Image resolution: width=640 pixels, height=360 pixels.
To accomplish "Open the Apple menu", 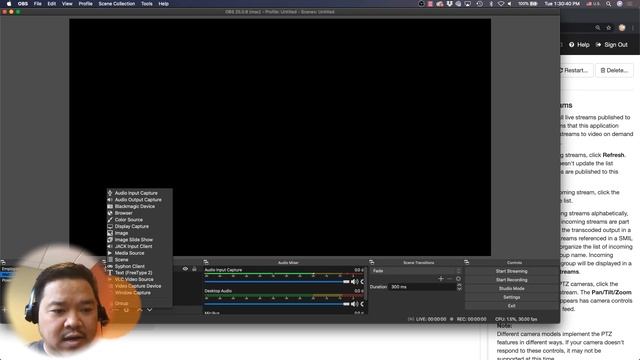I will coord(9,4).
